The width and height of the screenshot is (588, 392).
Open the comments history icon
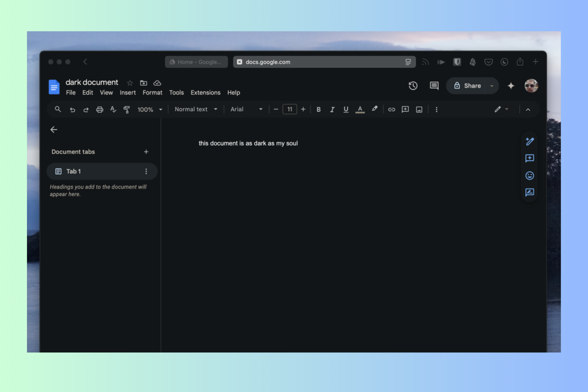tap(434, 86)
